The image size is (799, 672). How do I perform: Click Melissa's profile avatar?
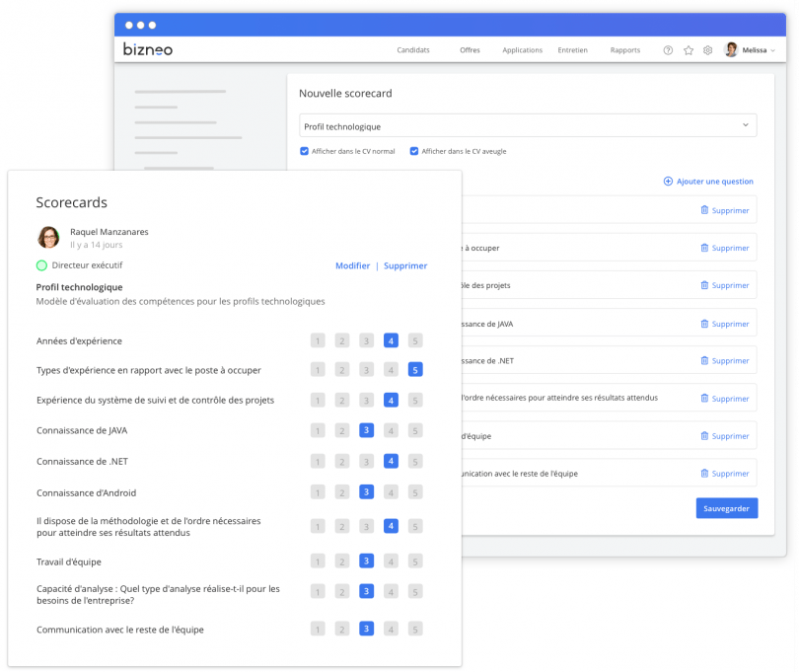pos(730,49)
